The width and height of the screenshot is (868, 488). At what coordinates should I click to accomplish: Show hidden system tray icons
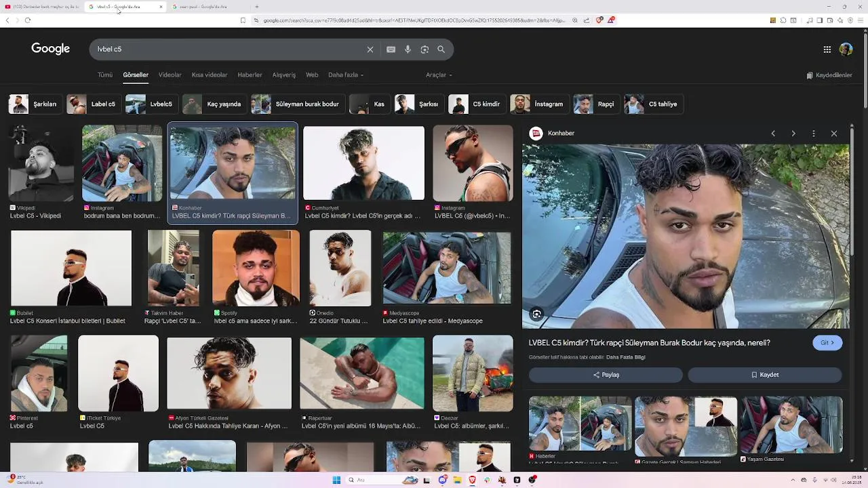[793, 480]
